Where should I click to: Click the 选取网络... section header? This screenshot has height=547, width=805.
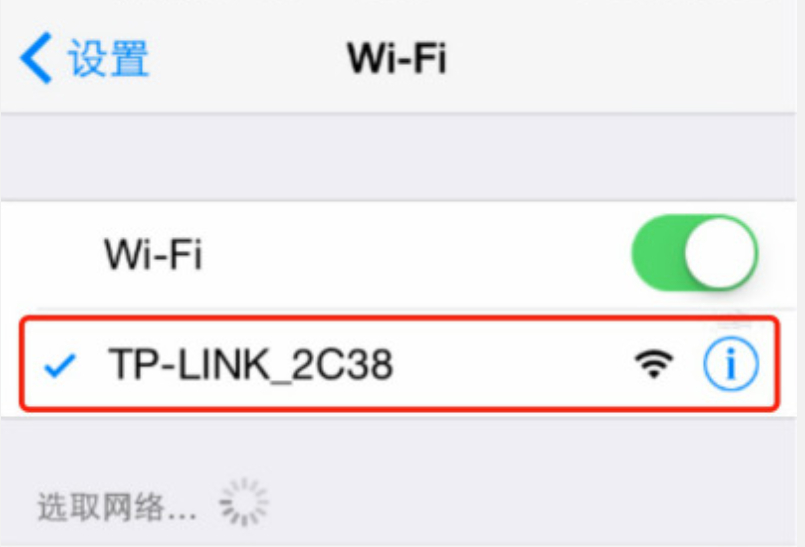[x=117, y=507]
